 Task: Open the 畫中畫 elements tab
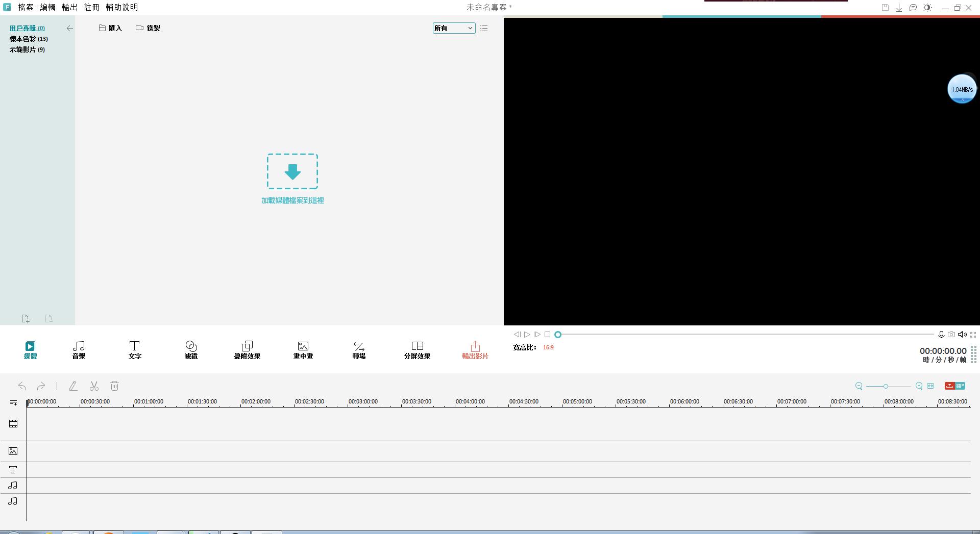point(303,350)
